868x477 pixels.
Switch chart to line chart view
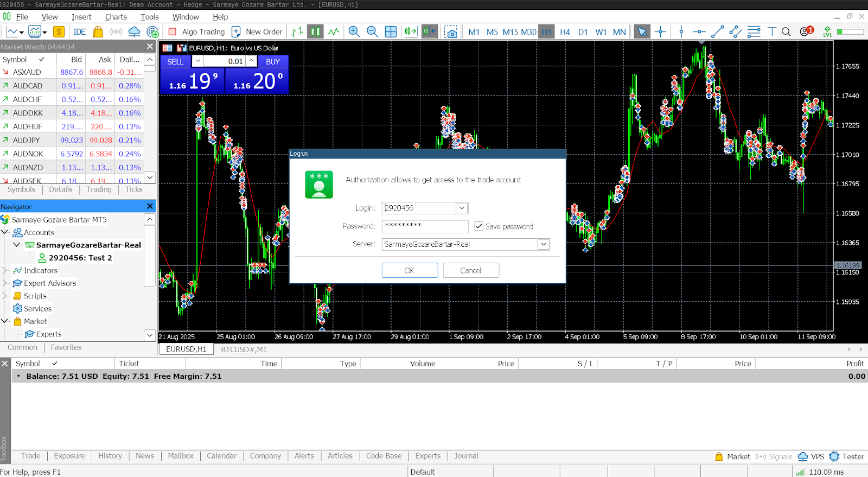334,31
